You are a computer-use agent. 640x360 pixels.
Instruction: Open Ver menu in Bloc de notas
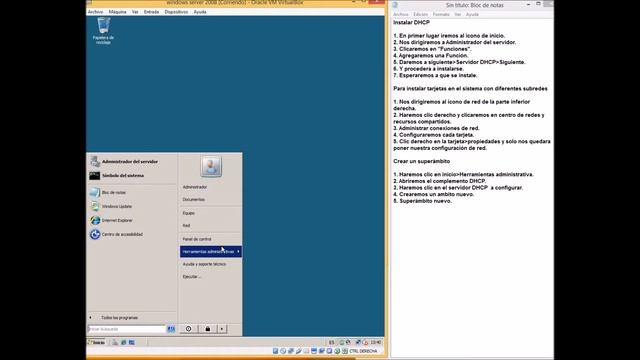[x=458, y=14]
